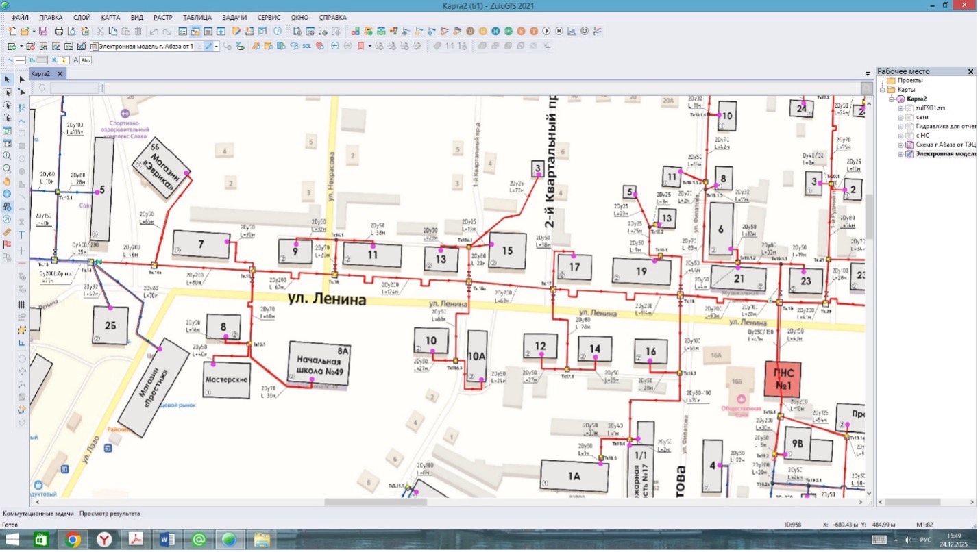Screen dimensions: 980x552
Task: Click the Help question mark icon
Action: pyautogui.click(x=278, y=31)
